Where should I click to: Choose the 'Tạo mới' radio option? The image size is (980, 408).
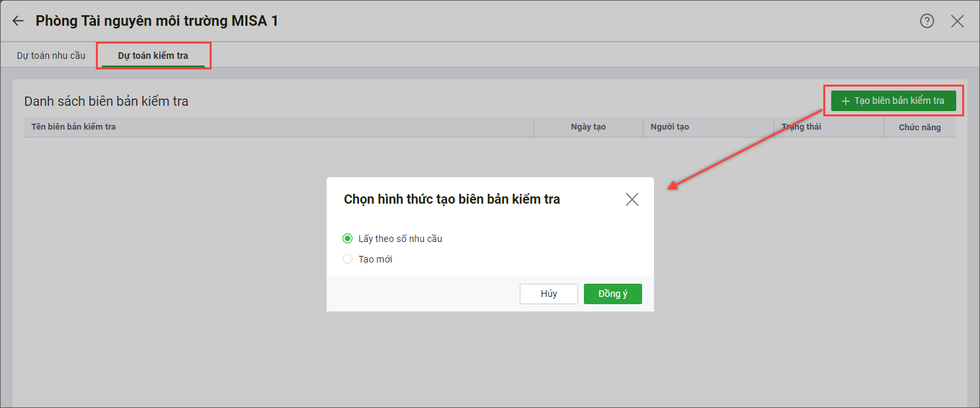(x=348, y=259)
